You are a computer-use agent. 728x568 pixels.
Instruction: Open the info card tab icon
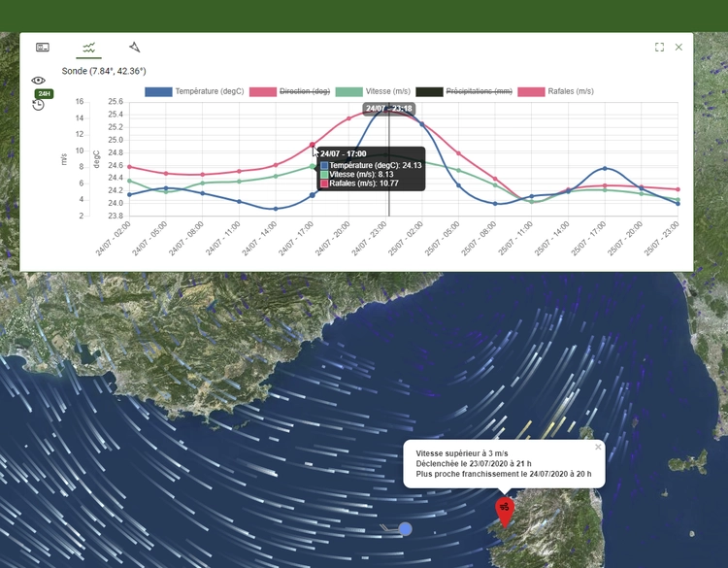(x=43, y=47)
